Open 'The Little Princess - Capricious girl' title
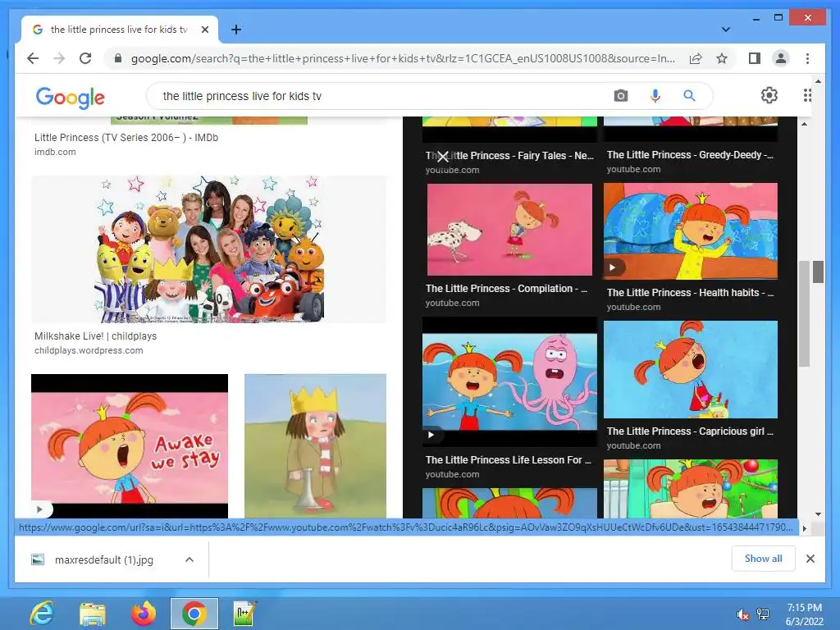The image size is (840, 630). click(x=690, y=431)
